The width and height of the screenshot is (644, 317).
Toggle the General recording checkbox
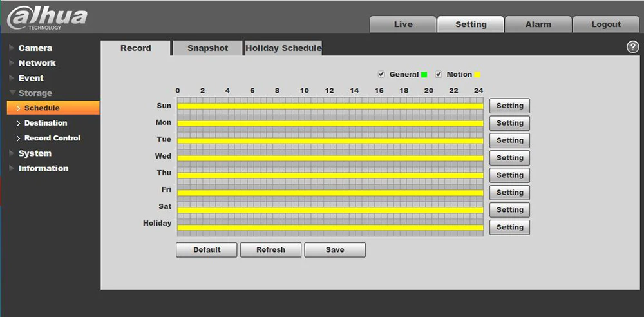pos(381,75)
